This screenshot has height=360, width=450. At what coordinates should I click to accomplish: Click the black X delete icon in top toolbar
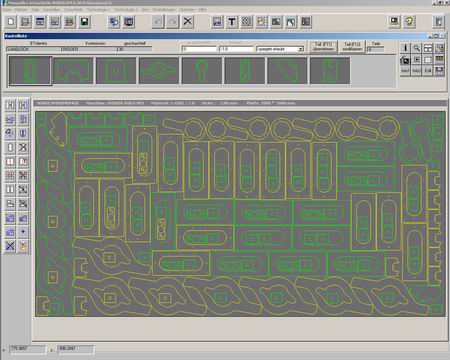[x=188, y=22]
